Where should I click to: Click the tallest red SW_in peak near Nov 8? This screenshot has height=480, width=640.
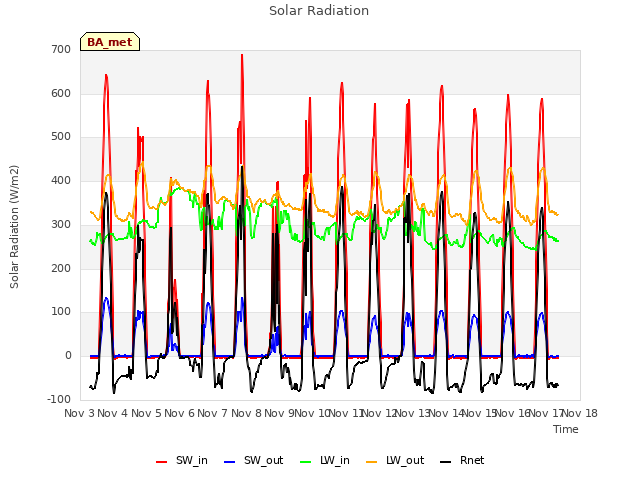[x=242, y=55]
